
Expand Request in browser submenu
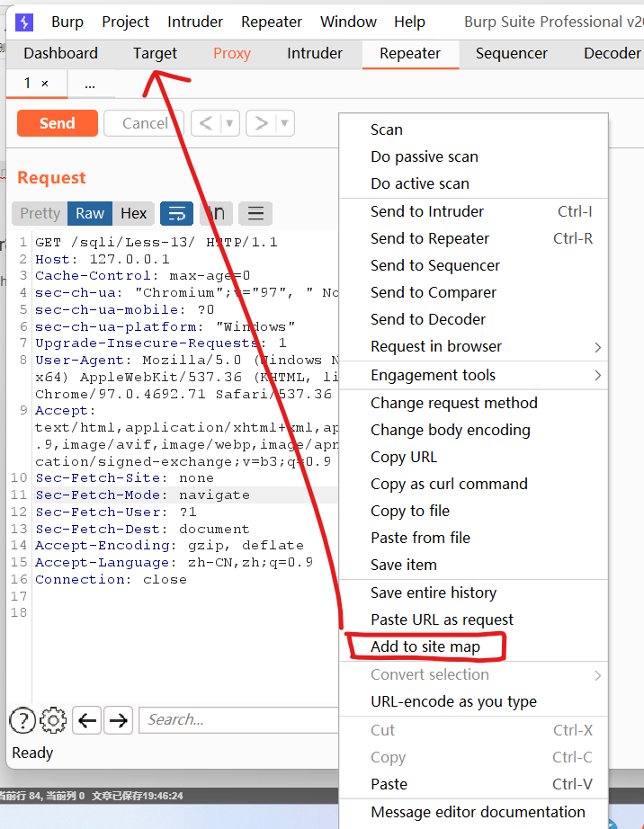[x=473, y=346]
